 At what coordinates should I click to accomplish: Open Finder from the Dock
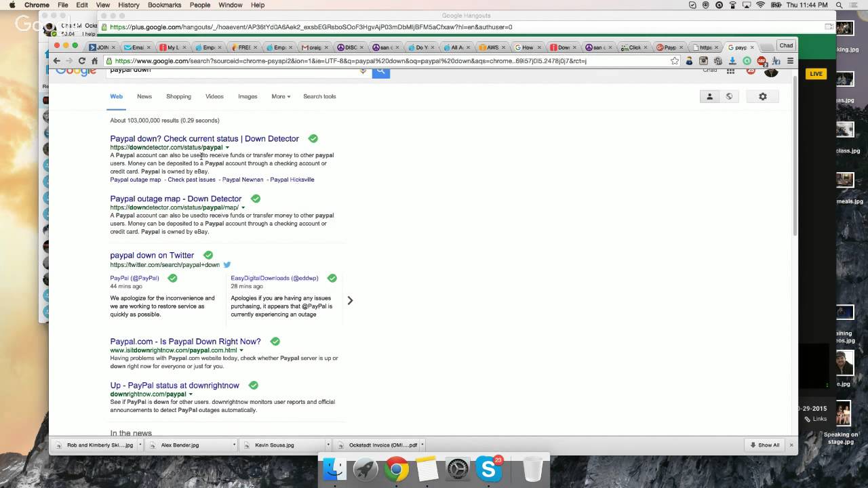334,469
